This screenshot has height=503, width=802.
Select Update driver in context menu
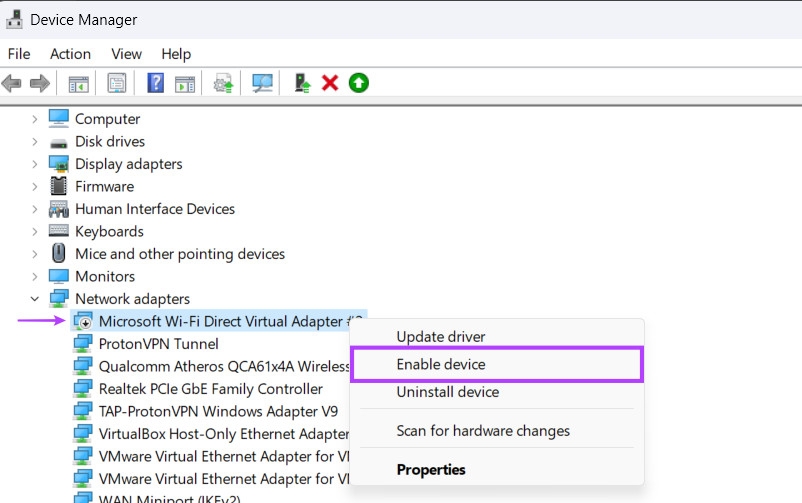point(441,337)
